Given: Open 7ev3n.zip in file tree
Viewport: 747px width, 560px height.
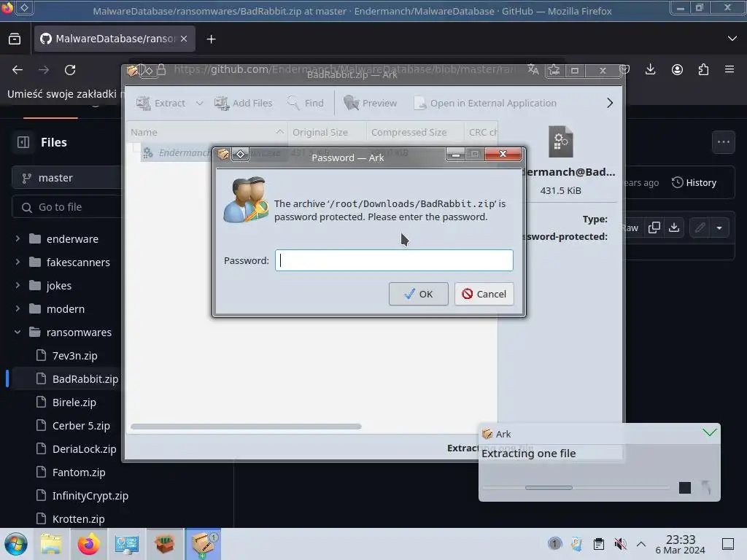Looking at the screenshot, I should (x=74, y=356).
